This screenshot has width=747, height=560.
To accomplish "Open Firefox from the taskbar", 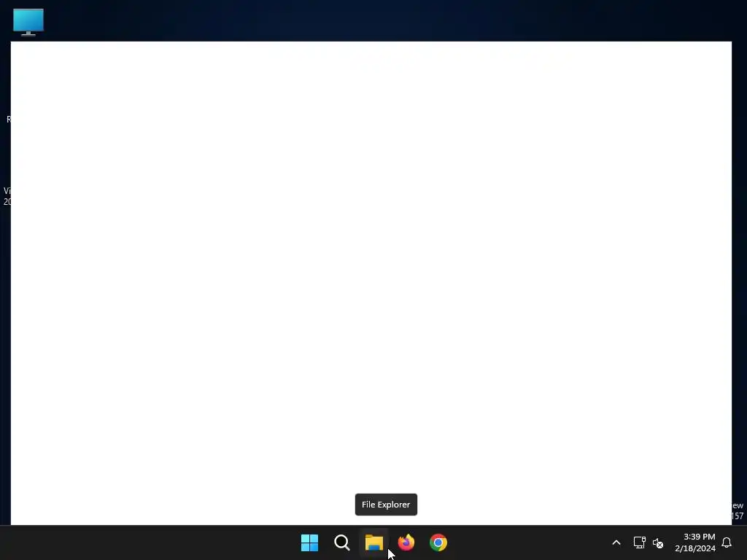I will 406,542.
